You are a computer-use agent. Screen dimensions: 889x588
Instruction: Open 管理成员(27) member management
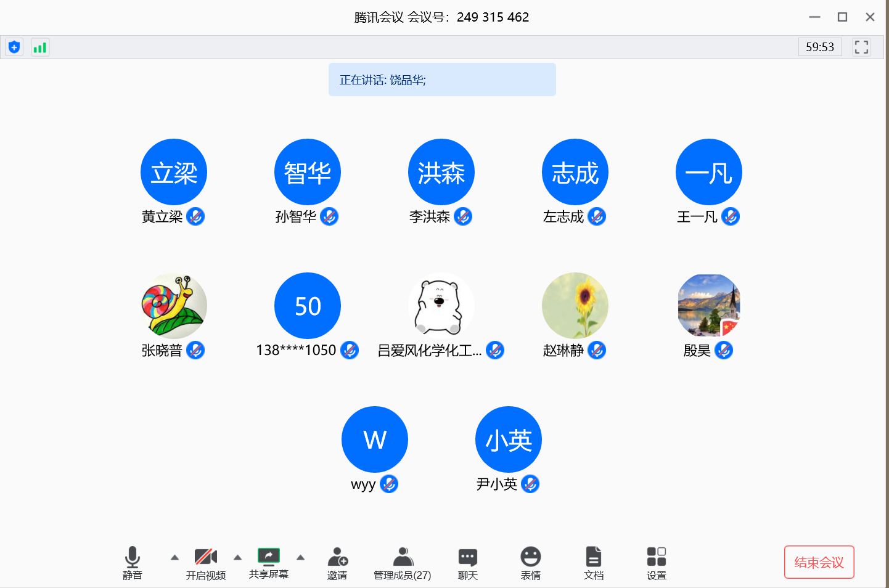tap(403, 563)
